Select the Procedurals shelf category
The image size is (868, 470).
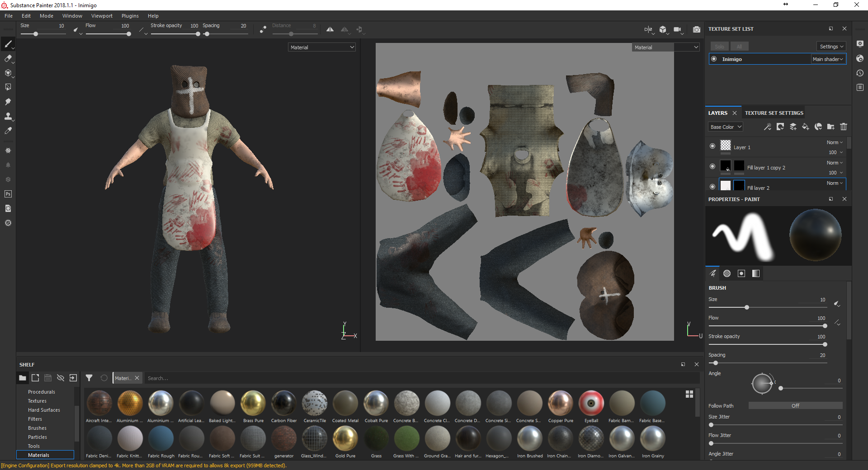(x=42, y=392)
